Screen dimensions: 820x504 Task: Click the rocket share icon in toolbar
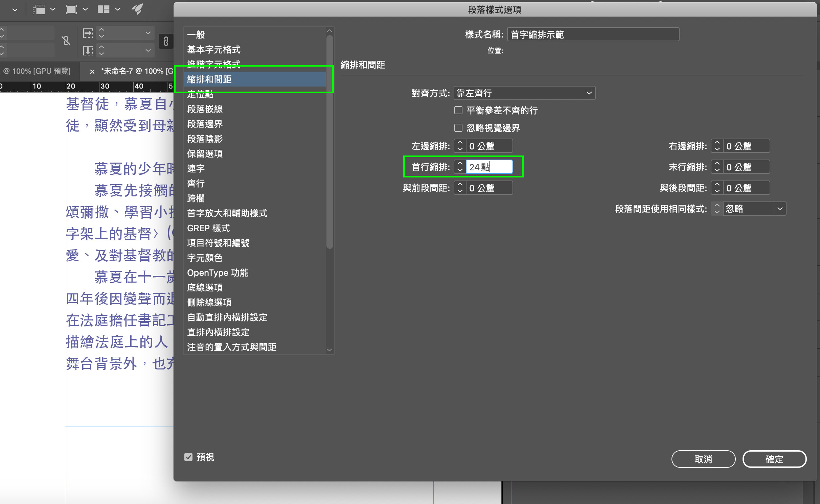(x=137, y=9)
